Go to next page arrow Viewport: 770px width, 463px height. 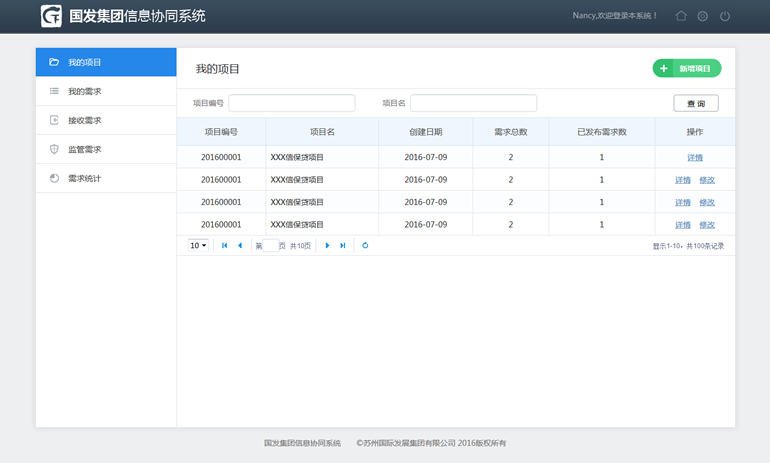(x=327, y=245)
